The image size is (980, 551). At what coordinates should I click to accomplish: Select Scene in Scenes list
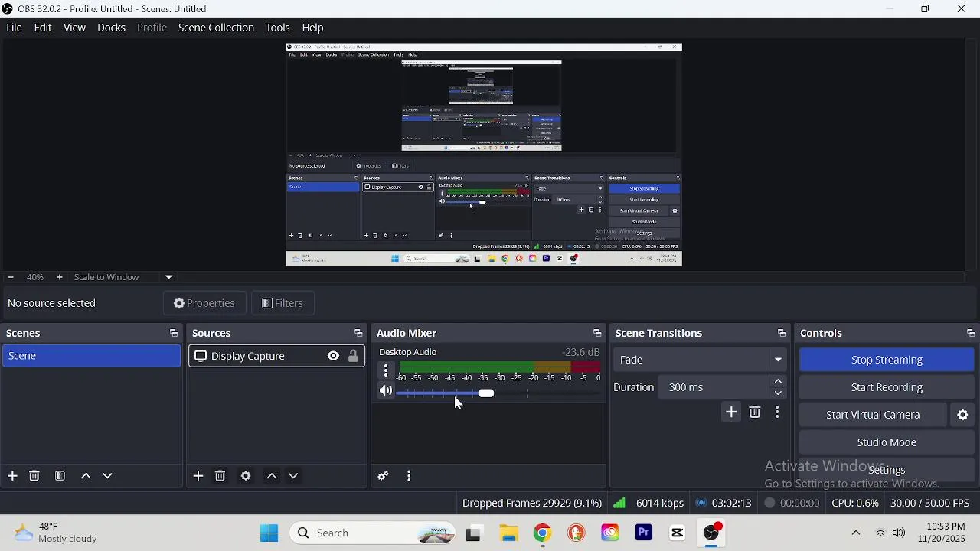(91, 356)
